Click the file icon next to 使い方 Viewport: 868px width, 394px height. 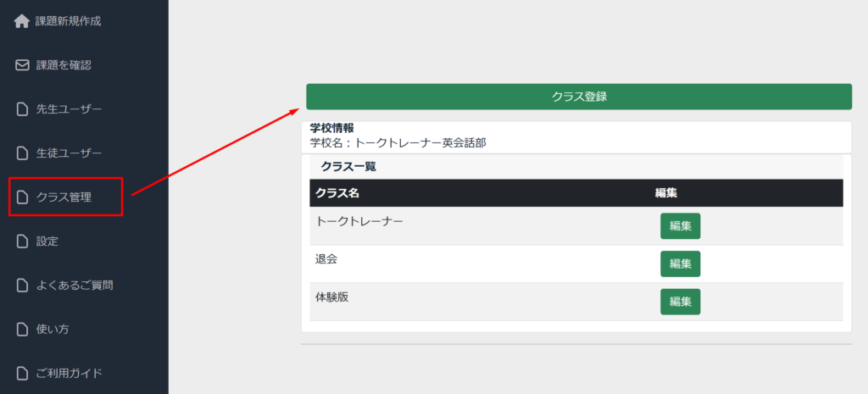(21, 330)
